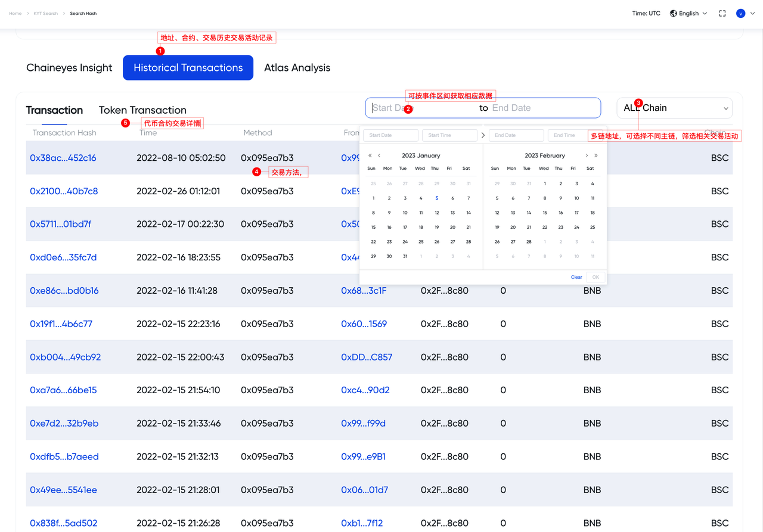The height and width of the screenshot is (532, 763).
Task: Open transaction hash 0x49ee...5541ee
Action: (64, 490)
